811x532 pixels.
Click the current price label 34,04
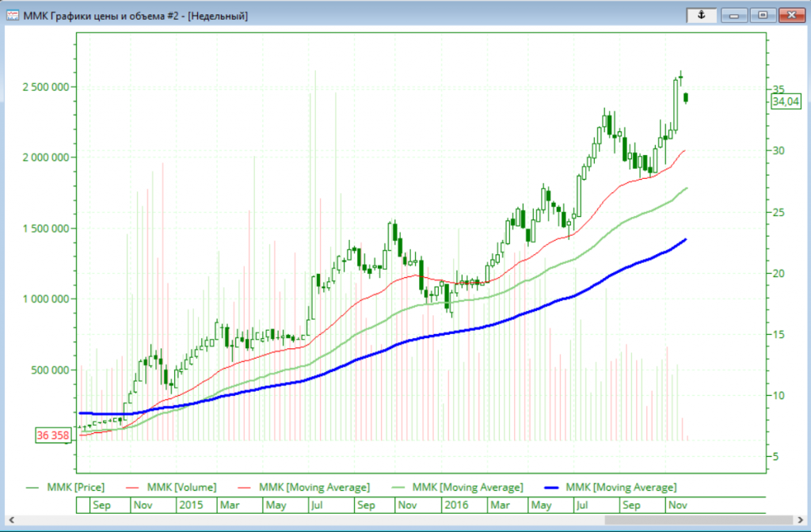click(786, 101)
